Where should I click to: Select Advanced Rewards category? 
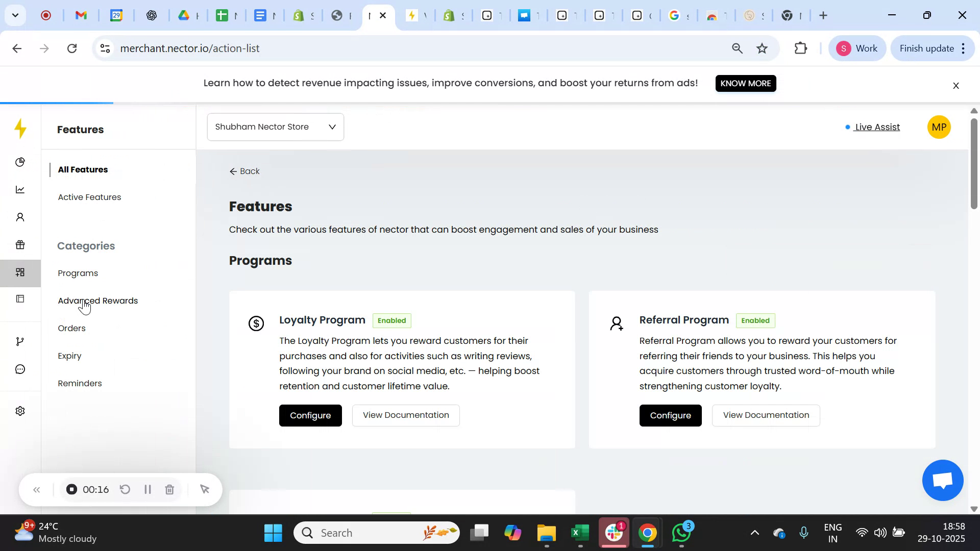tap(97, 300)
